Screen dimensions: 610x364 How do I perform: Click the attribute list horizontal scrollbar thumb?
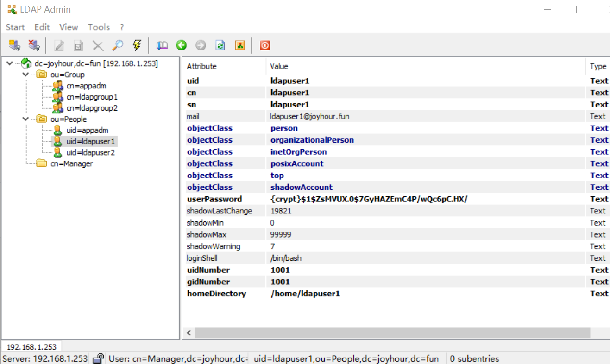(392, 333)
